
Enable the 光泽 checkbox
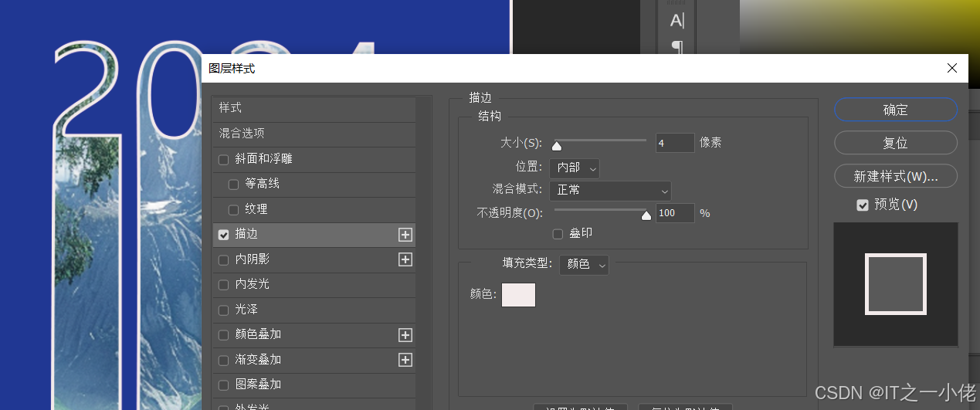[224, 310]
